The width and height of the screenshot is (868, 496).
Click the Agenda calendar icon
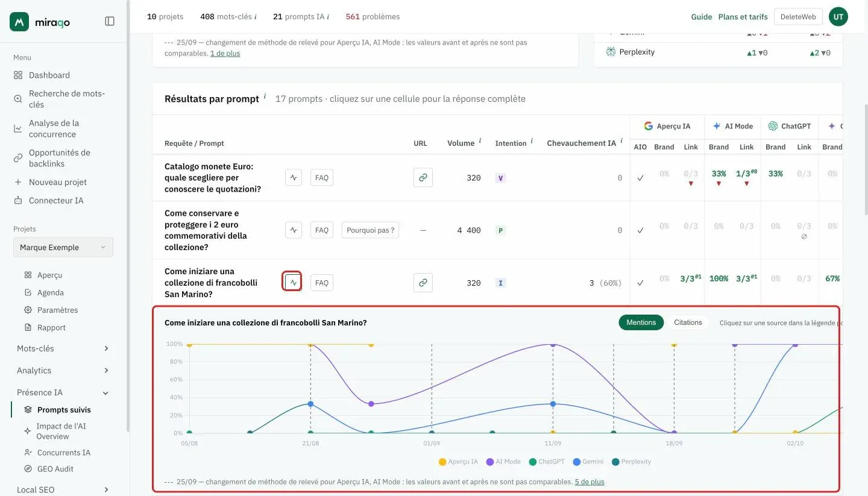pos(28,292)
